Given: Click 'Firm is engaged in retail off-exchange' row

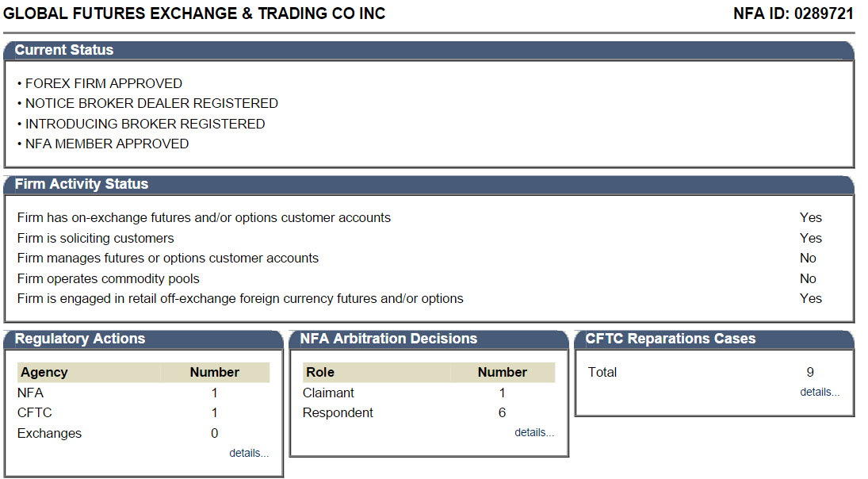Looking at the screenshot, I should click(x=240, y=298).
